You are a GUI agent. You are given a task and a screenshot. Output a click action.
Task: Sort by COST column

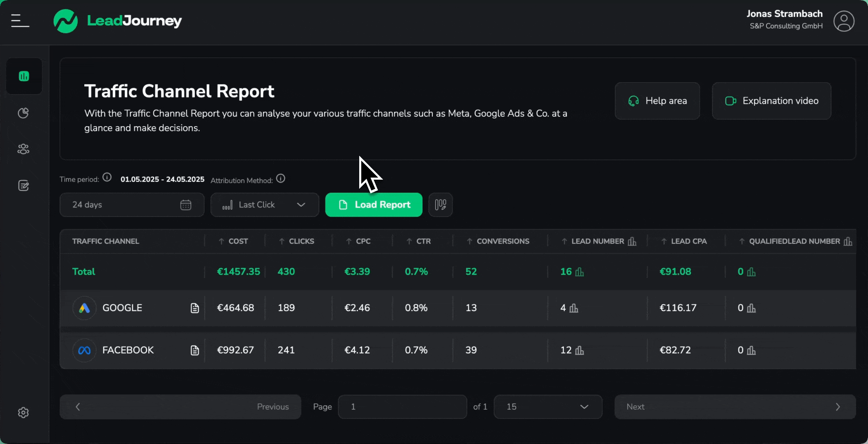tap(233, 241)
